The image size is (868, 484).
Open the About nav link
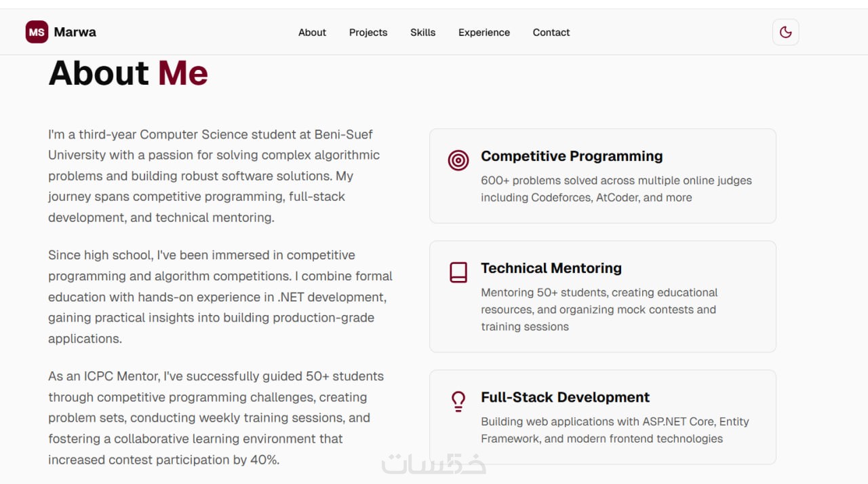pyautogui.click(x=312, y=33)
